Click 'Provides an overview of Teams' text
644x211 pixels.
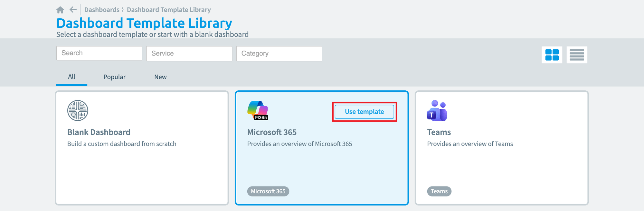point(470,144)
